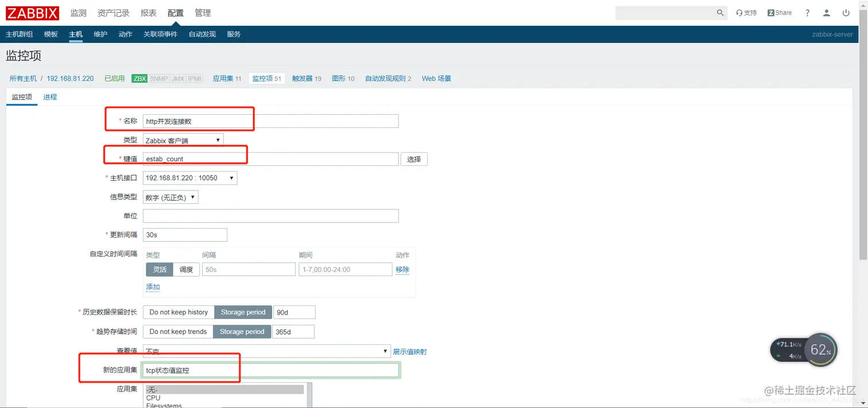Image resolution: width=868 pixels, height=408 pixels.
Task: Focus the 365d trends period field
Action: (x=293, y=332)
